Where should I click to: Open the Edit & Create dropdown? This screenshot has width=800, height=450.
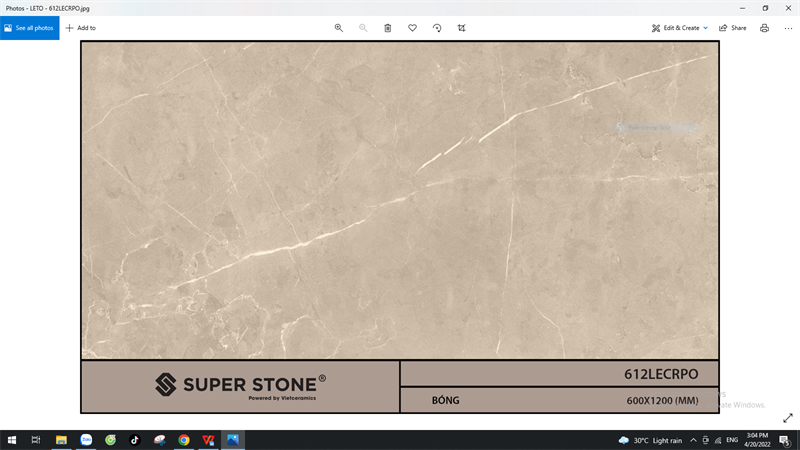(680, 28)
